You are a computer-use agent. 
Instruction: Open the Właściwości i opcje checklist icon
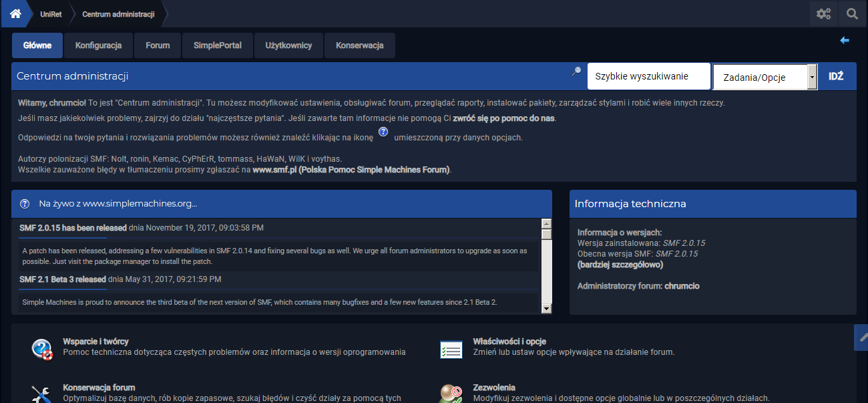point(451,350)
